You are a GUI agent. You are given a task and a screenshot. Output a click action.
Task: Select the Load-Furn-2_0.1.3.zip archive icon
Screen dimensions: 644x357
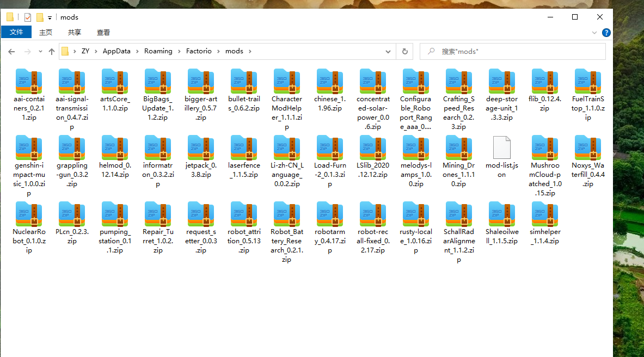330,148
